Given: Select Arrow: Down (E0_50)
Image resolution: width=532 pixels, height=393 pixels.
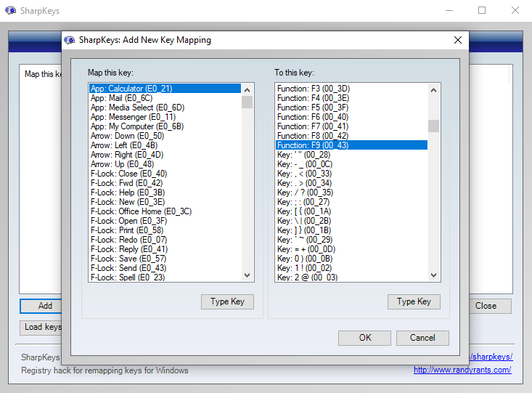Looking at the screenshot, I should coord(165,136).
